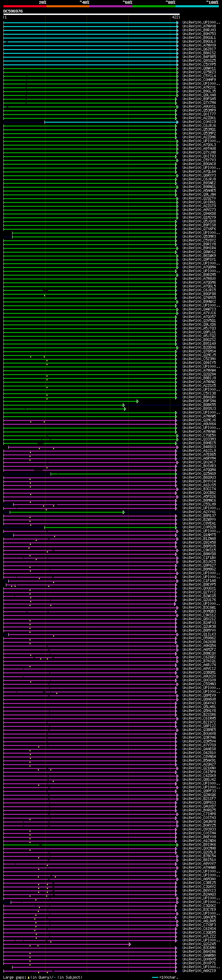The image size is (222, 980).
Task: Open hit UniRef100_Q53MQ1
Action: (x=199, y=129)
